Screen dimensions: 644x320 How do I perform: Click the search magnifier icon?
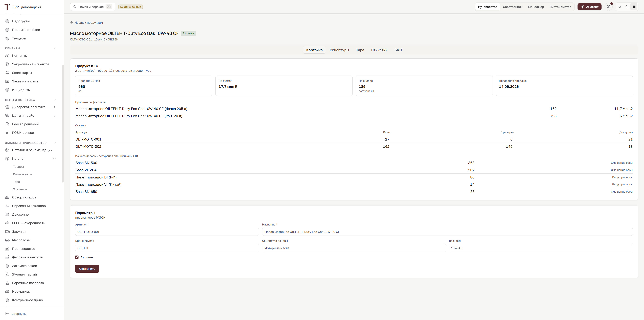[x=75, y=7]
